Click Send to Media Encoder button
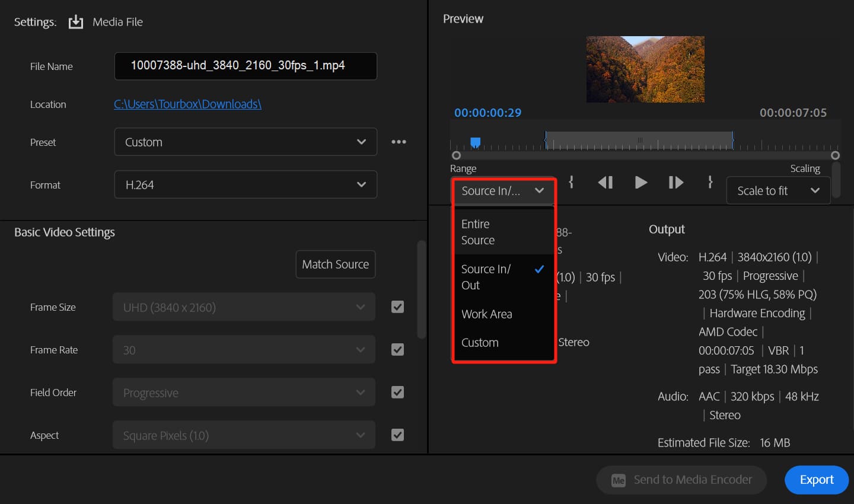The image size is (854, 504). click(x=681, y=480)
